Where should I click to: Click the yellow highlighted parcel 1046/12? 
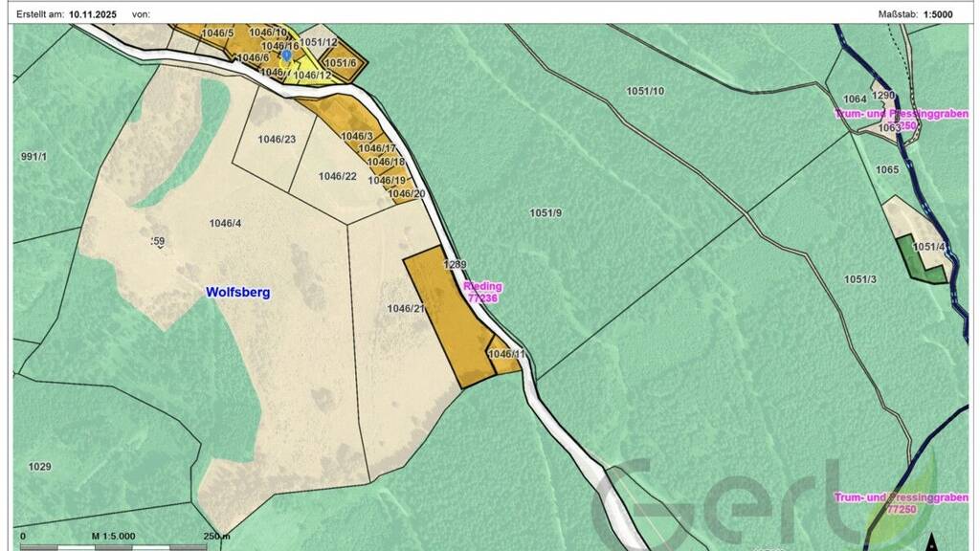coord(312,75)
